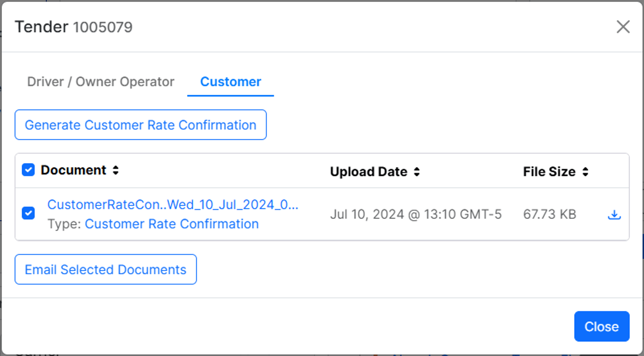Sort by File Size arrows
The width and height of the screenshot is (644, 356).
coord(585,172)
